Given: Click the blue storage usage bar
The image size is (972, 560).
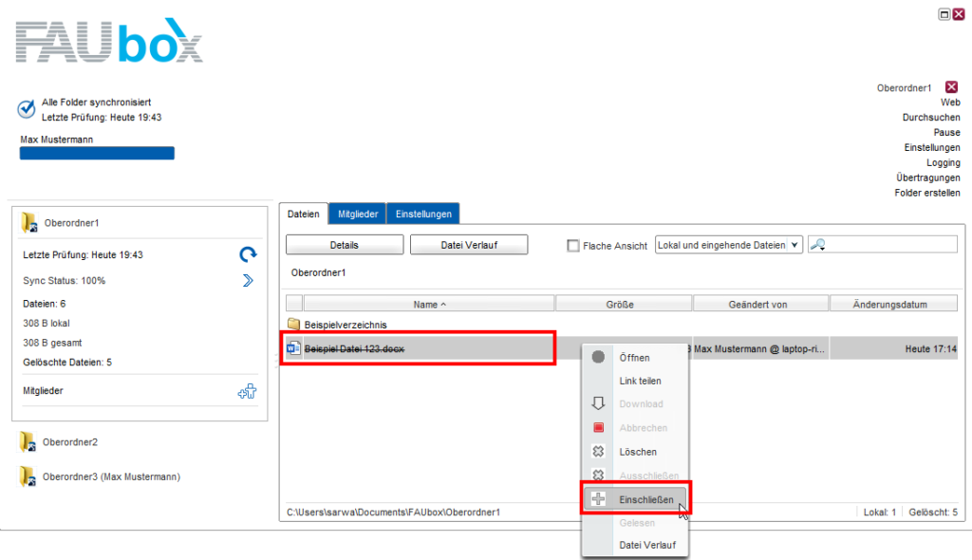Looking at the screenshot, I should (x=97, y=154).
